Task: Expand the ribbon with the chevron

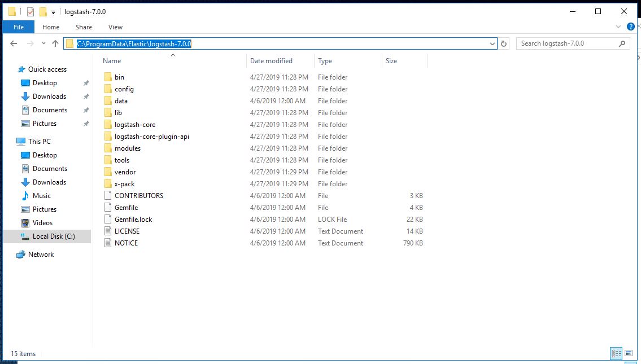Action: [x=618, y=27]
